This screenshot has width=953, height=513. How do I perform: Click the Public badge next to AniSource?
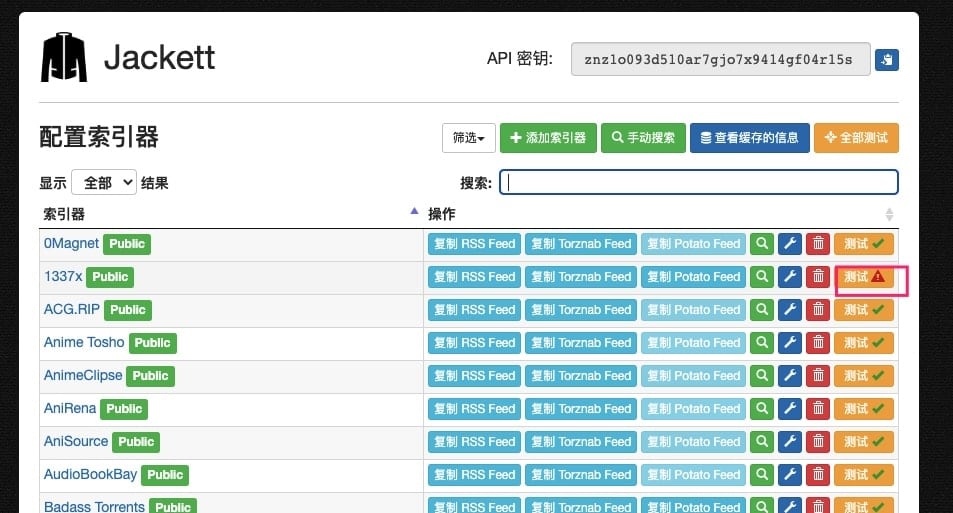[136, 442]
